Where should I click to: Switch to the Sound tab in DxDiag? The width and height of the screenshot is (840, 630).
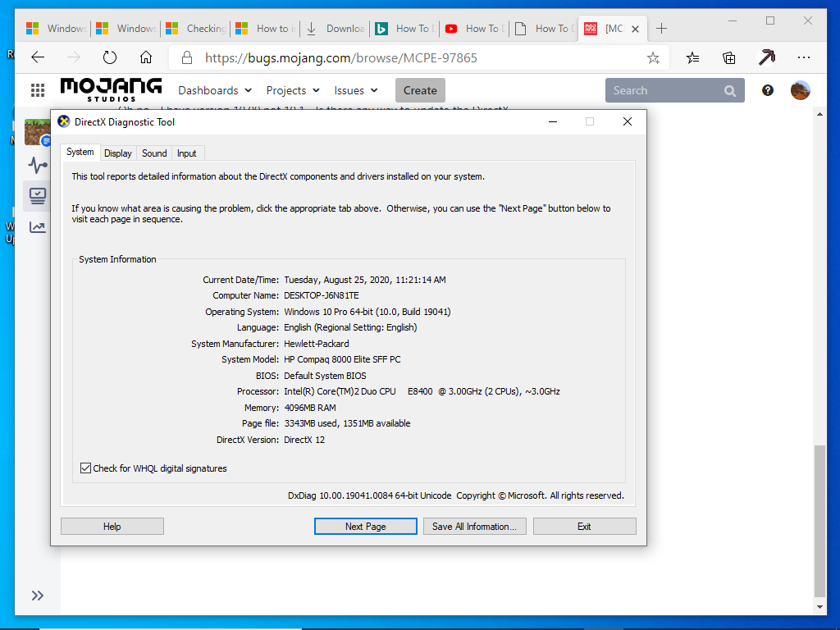tap(154, 153)
